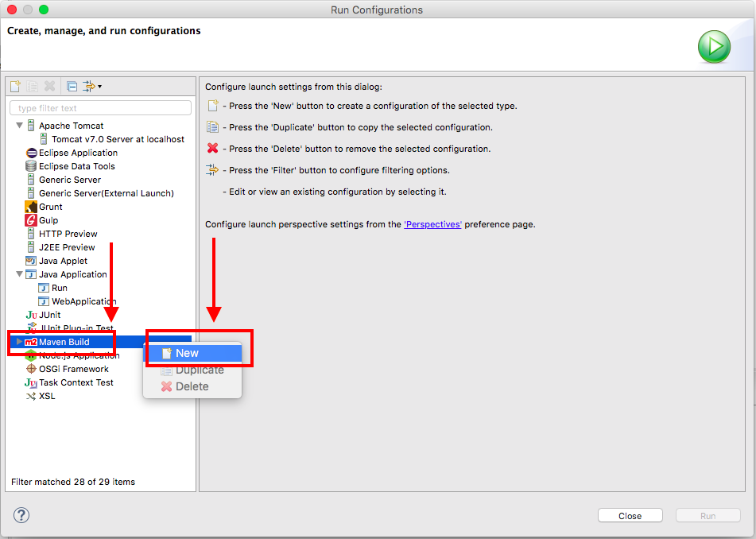
Task: Select the Grunt configuration type
Action: pos(50,207)
